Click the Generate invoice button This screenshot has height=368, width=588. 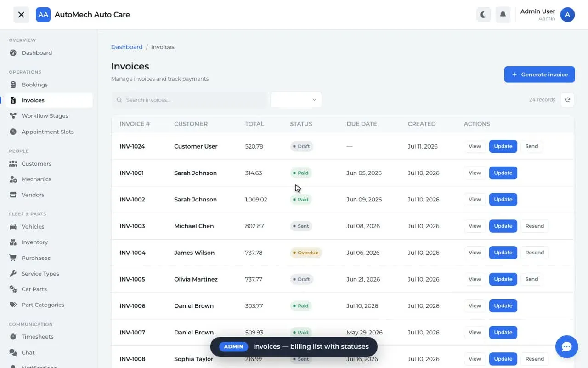[539, 75]
